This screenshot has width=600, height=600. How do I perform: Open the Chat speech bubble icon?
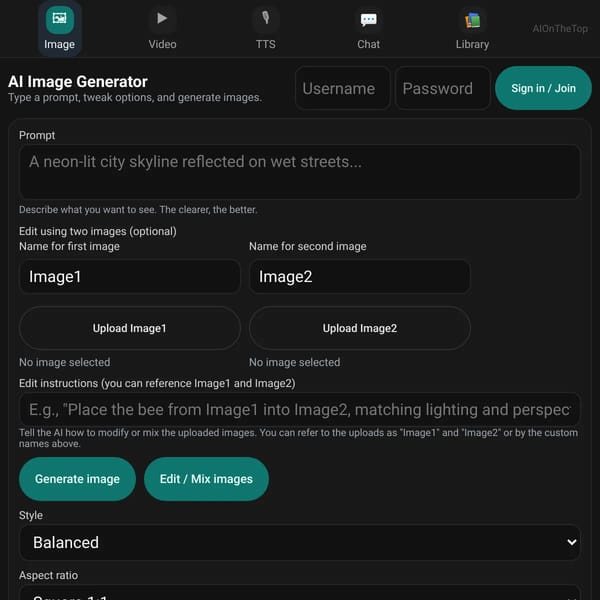368,19
